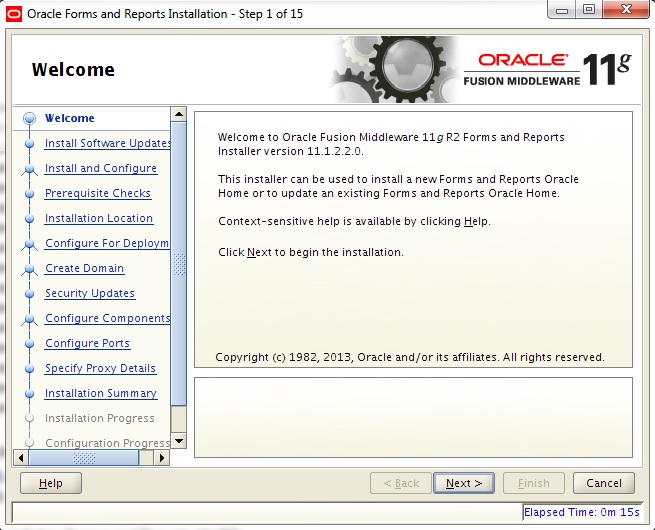The height and width of the screenshot is (530, 655).
Task: Go to the Install and Configure step
Action: (x=101, y=169)
